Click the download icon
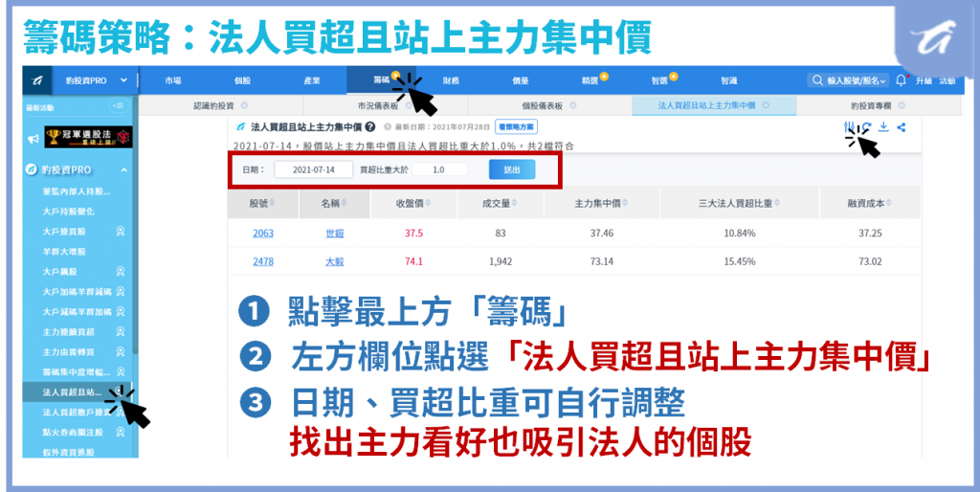 point(883,127)
